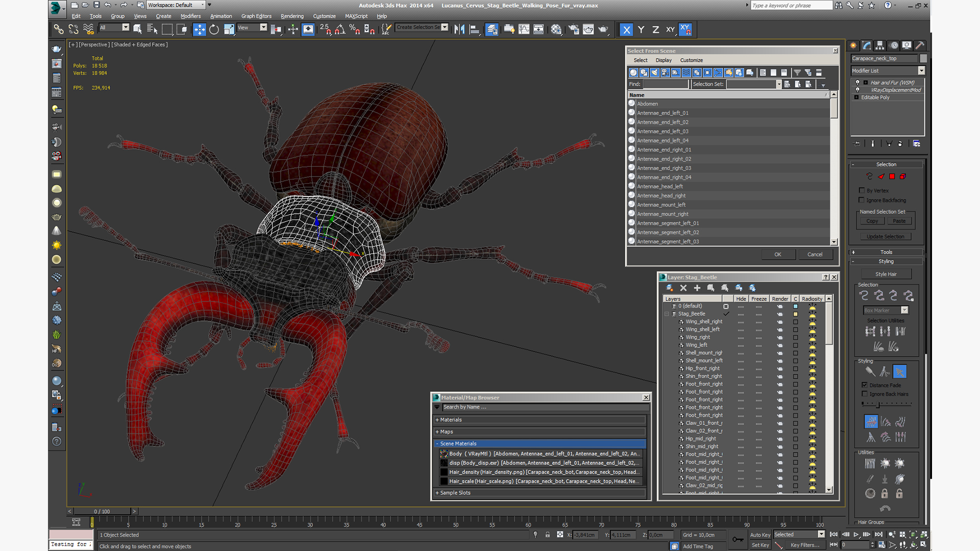
Task: Click Hide/Unhide All Layers icon in Layer dialog
Action: [739, 288]
